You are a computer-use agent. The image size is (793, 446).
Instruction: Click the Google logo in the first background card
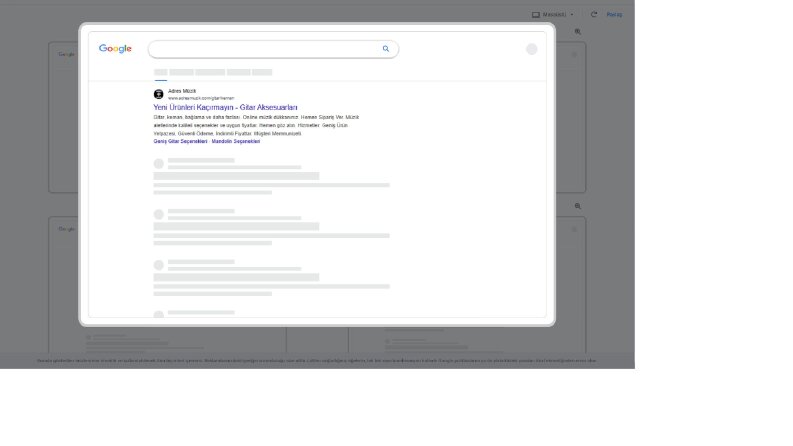click(x=66, y=54)
